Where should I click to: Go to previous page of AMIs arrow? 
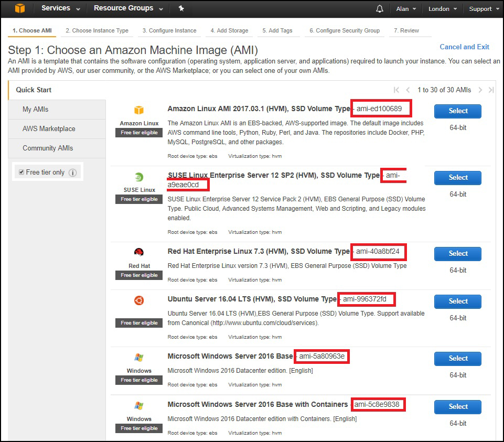point(408,90)
